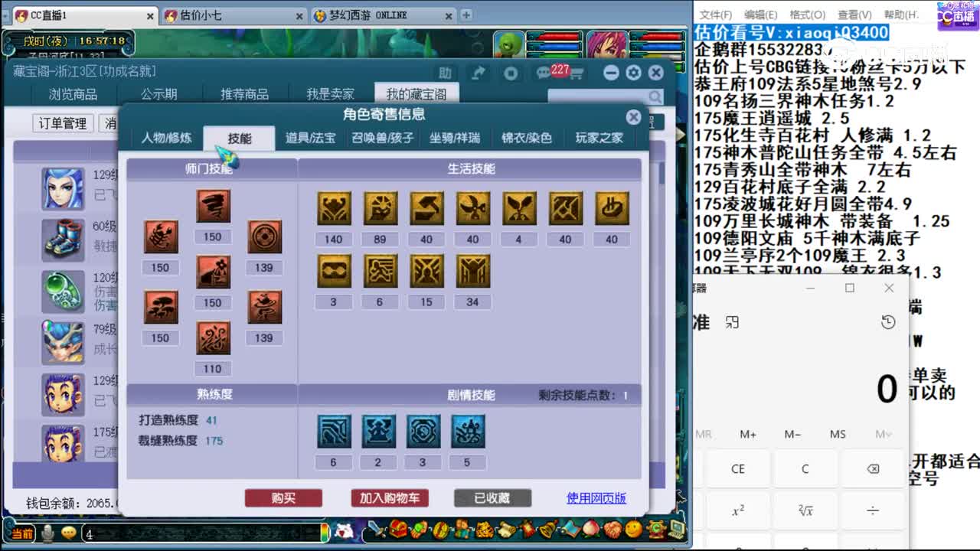Open Notepad 文件(F) menu
The width and height of the screenshot is (980, 551).
click(715, 15)
